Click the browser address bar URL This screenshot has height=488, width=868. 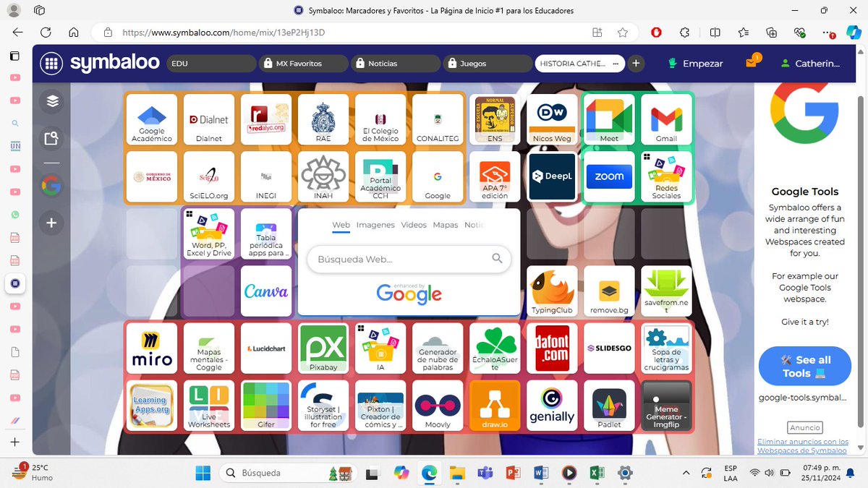[224, 33]
